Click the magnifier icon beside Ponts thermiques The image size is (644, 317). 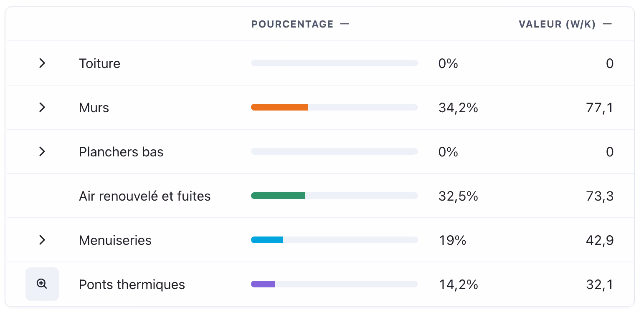pyautogui.click(x=42, y=284)
